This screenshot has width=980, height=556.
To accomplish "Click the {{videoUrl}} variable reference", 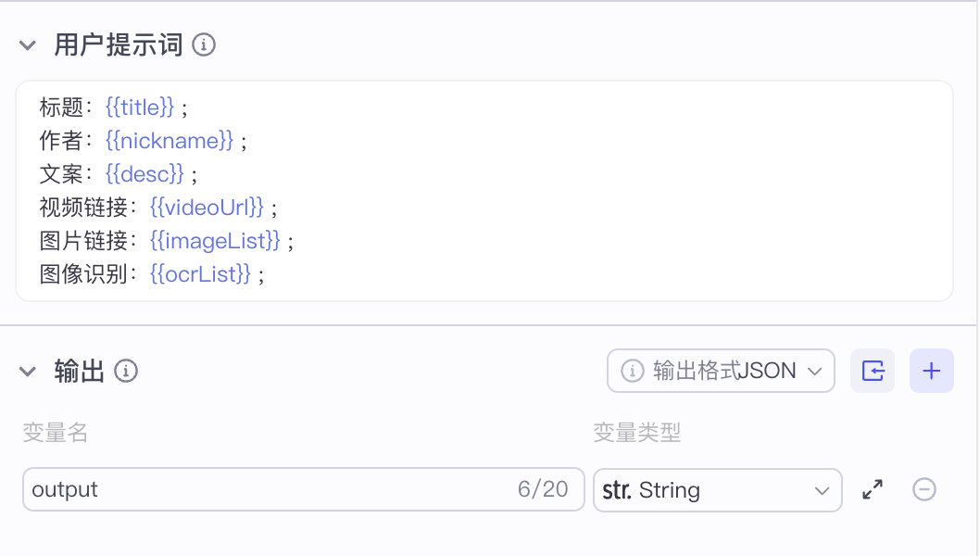I will point(207,208).
